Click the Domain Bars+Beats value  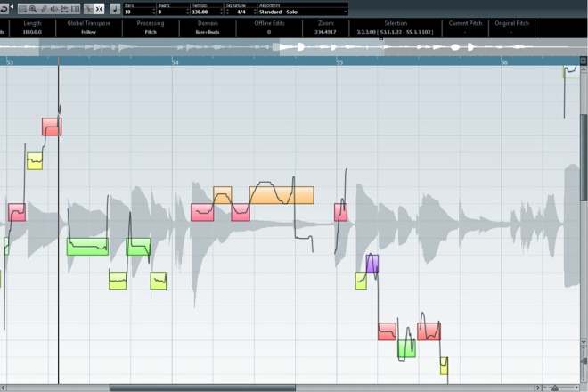(x=208, y=32)
